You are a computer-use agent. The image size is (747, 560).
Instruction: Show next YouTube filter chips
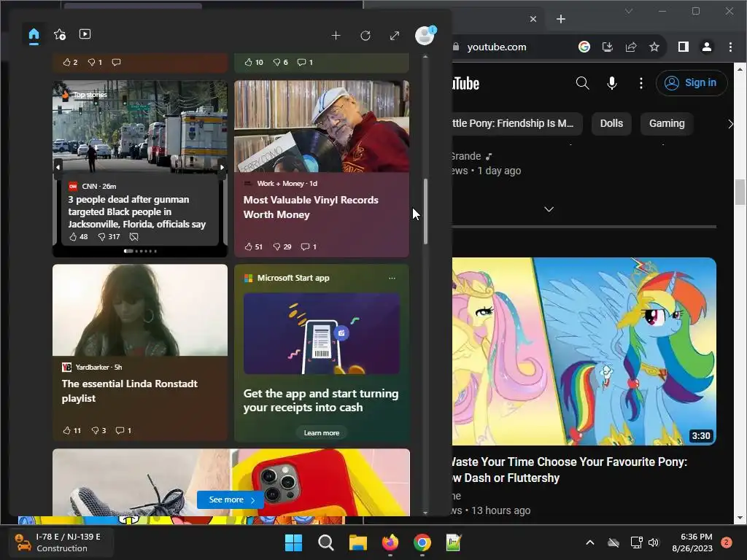(x=730, y=124)
